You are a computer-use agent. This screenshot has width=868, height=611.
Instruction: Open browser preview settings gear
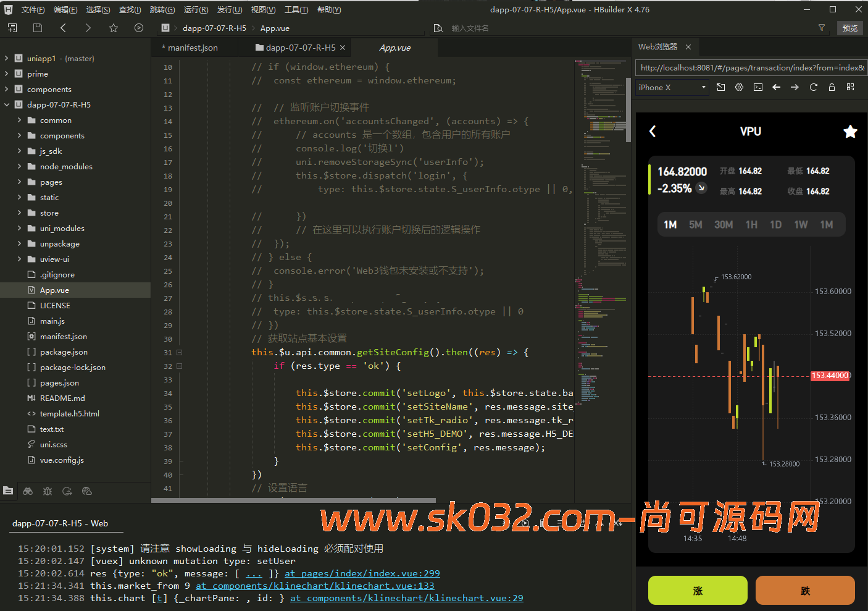[x=739, y=87]
